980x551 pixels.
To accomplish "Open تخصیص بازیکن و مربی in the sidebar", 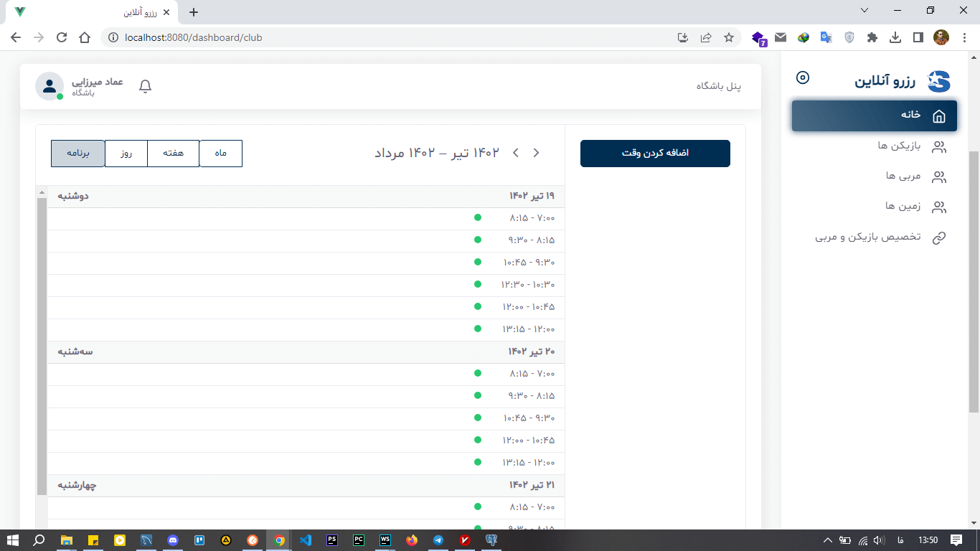I will [875, 237].
